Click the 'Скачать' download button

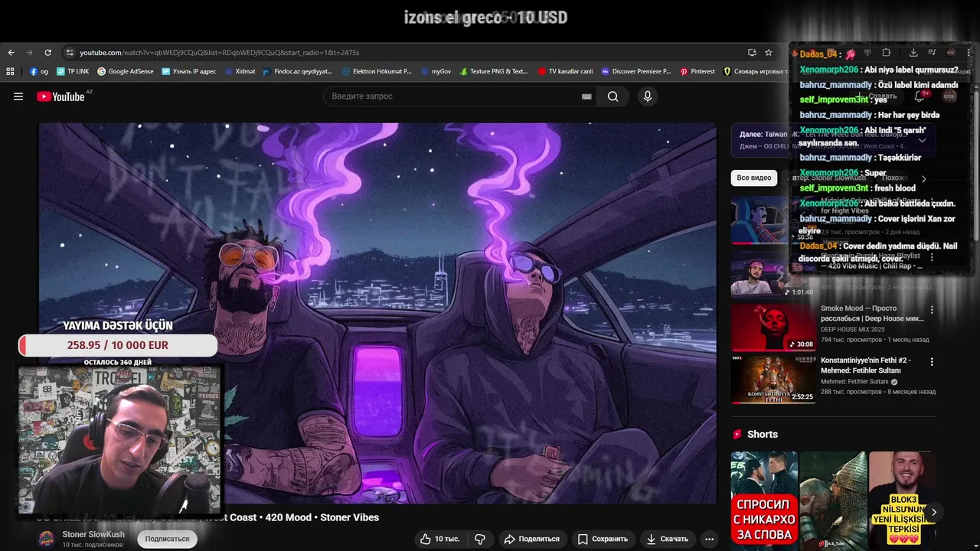click(667, 539)
